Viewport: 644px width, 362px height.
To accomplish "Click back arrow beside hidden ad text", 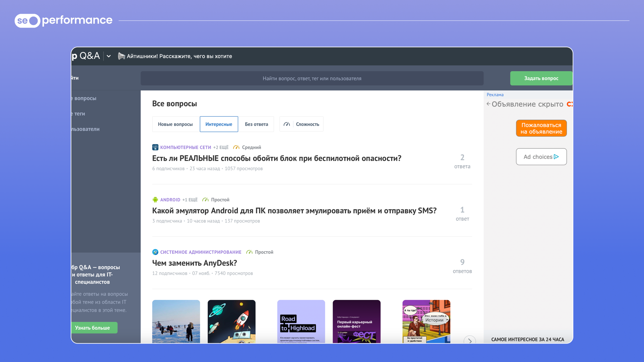I will tap(488, 104).
